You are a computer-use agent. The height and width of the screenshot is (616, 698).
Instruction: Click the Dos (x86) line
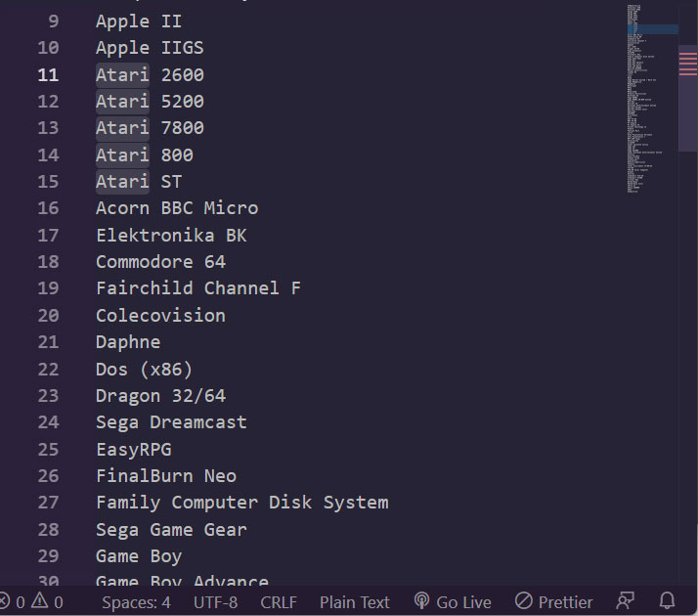pyautogui.click(x=145, y=369)
